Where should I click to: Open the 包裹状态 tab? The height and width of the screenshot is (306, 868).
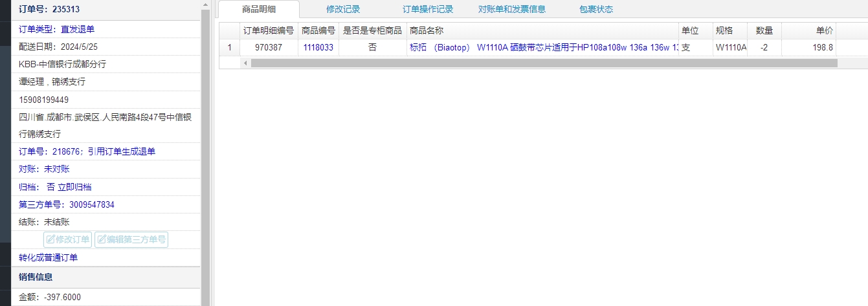(x=596, y=9)
